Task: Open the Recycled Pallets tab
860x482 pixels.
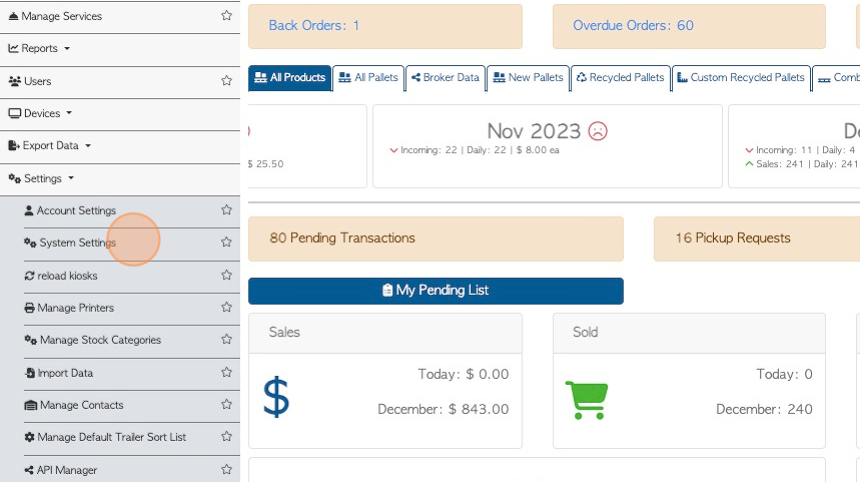Action: (x=620, y=78)
